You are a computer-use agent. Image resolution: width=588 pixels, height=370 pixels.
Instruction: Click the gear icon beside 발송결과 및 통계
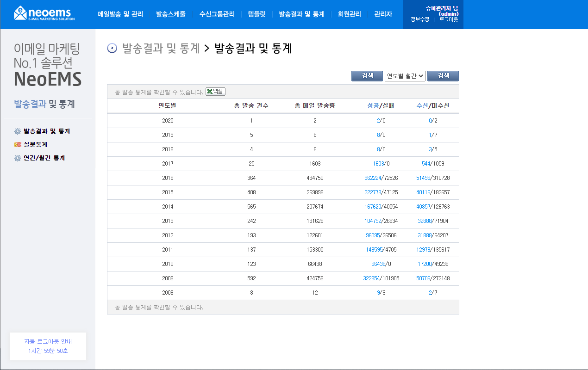(18, 131)
